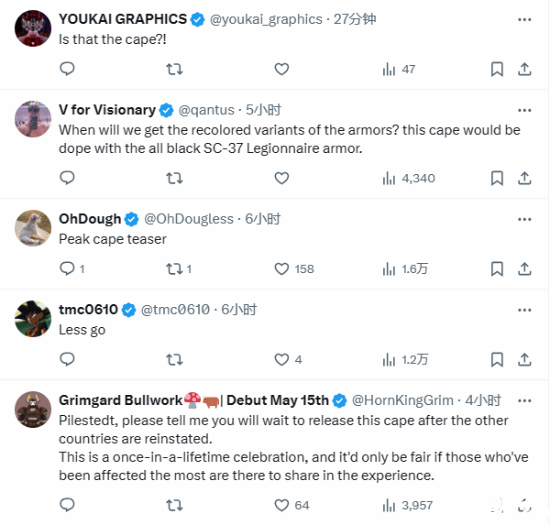
Task: Share the YOUKAI GRAPHICS tweet
Action: pos(524,69)
